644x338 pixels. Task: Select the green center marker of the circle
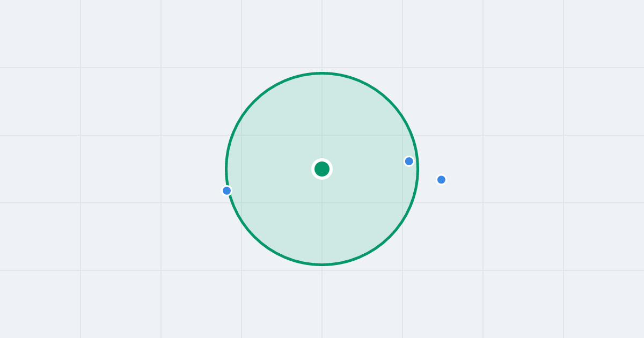[x=322, y=169]
